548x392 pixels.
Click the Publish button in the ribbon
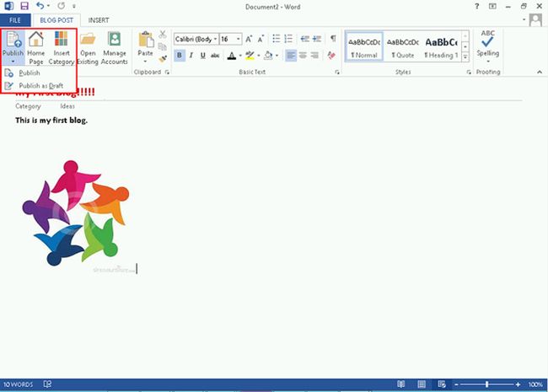(13, 47)
